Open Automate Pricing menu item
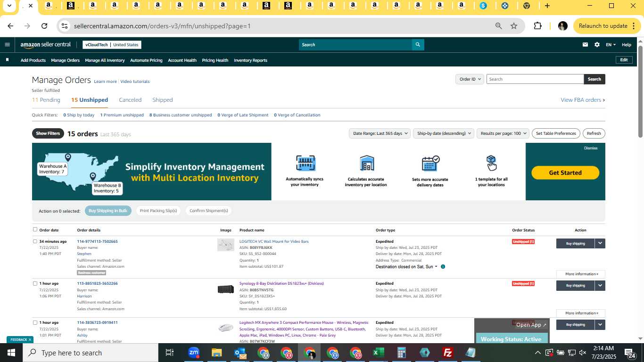Image resolution: width=644 pixels, height=362 pixels. (x=146, y=60)
